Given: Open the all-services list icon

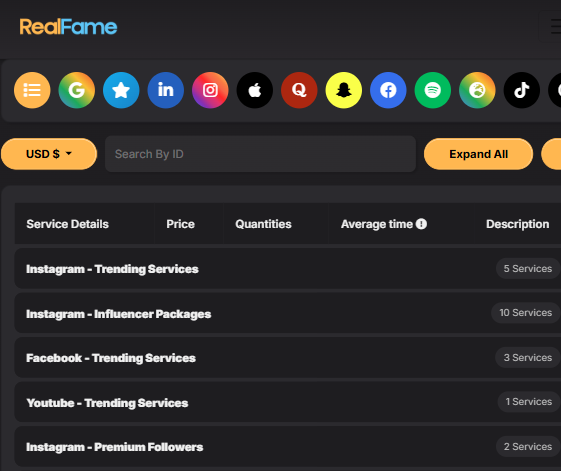Looking at the screenshot, I should click(32, 90).
